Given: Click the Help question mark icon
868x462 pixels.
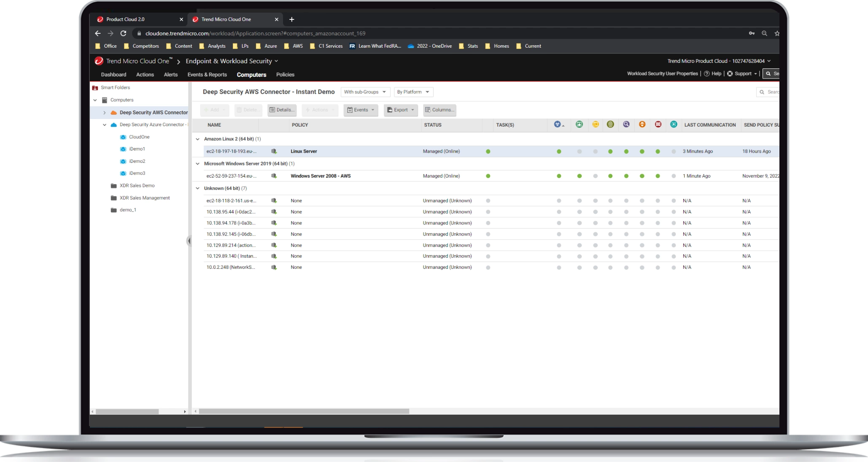Looking at the screenshot, I should (x=707, y=73).
